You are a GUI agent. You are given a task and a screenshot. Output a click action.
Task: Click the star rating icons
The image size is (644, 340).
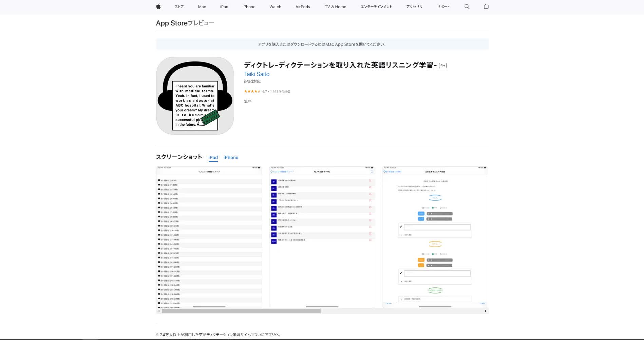click(252, 91)
